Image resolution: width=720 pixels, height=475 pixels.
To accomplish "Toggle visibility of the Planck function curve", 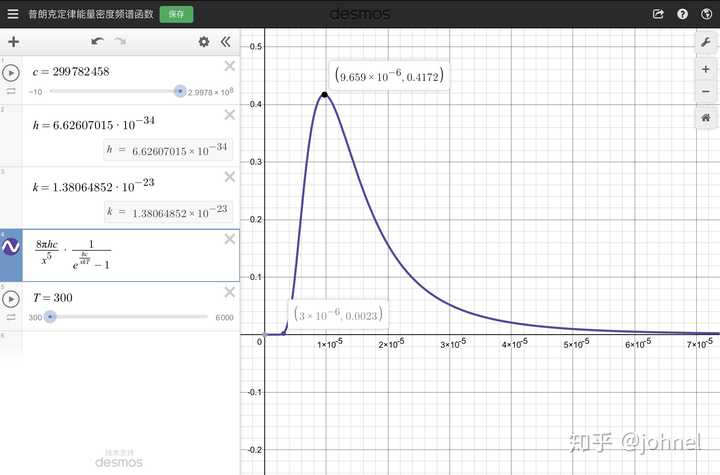I will (x=11, y=247).
